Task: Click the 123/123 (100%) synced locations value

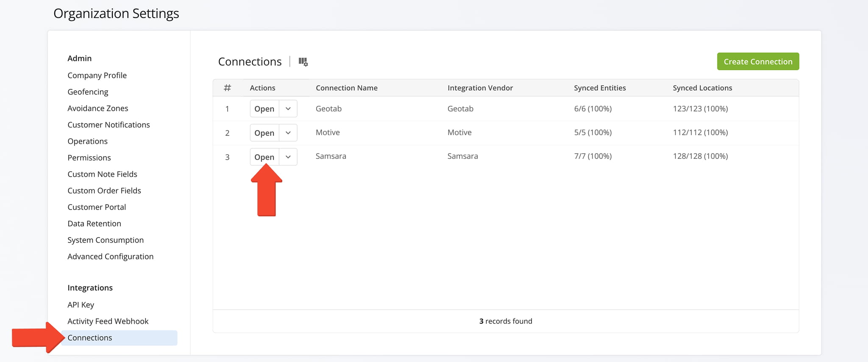Action: (700, 109)
